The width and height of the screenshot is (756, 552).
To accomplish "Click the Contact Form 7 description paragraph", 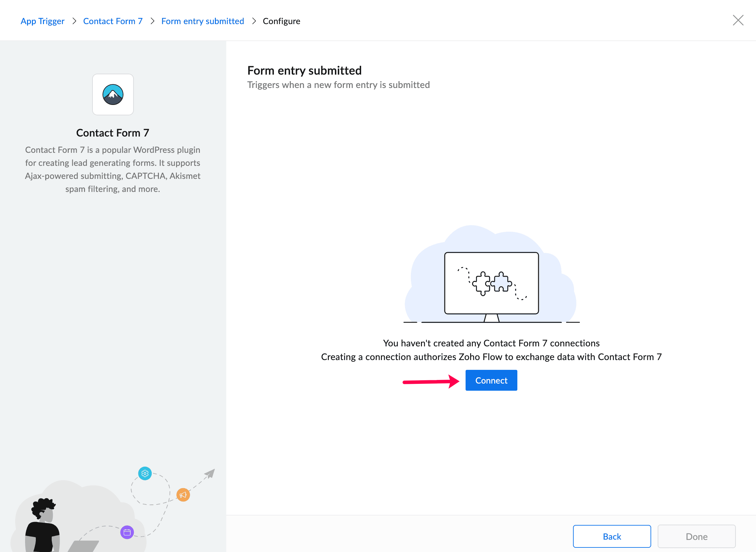I will 113,169.
